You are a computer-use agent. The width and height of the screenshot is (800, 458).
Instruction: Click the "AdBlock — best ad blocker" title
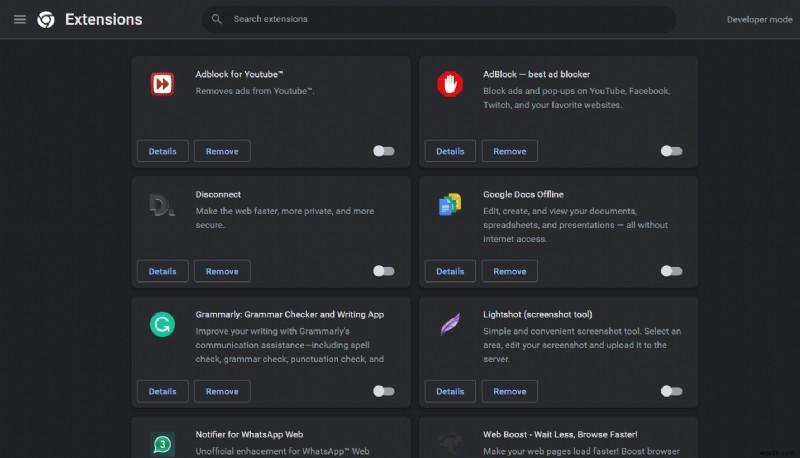pyautogui.click(x=537, y=74)
